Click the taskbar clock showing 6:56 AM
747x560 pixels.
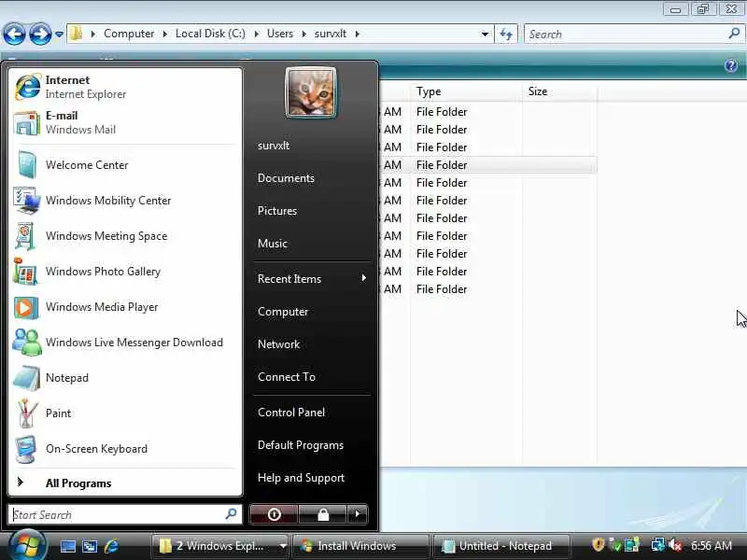coord(712,545)
